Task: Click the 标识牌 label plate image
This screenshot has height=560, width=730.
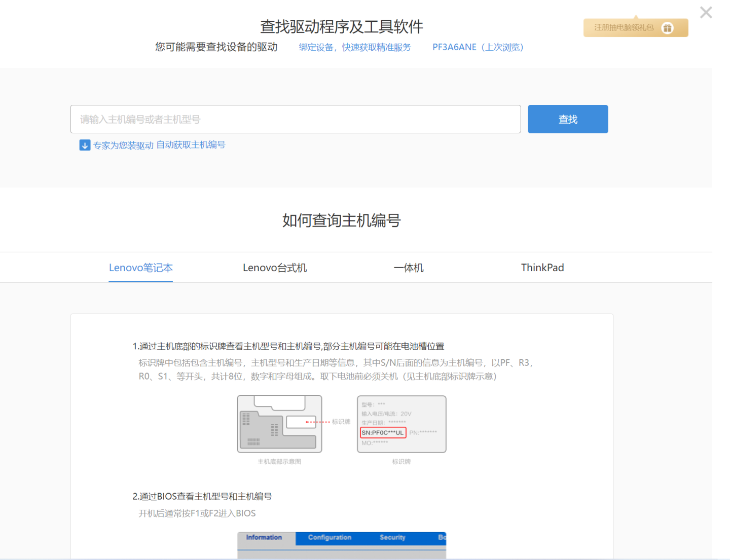Action: (x=401, y=424)
